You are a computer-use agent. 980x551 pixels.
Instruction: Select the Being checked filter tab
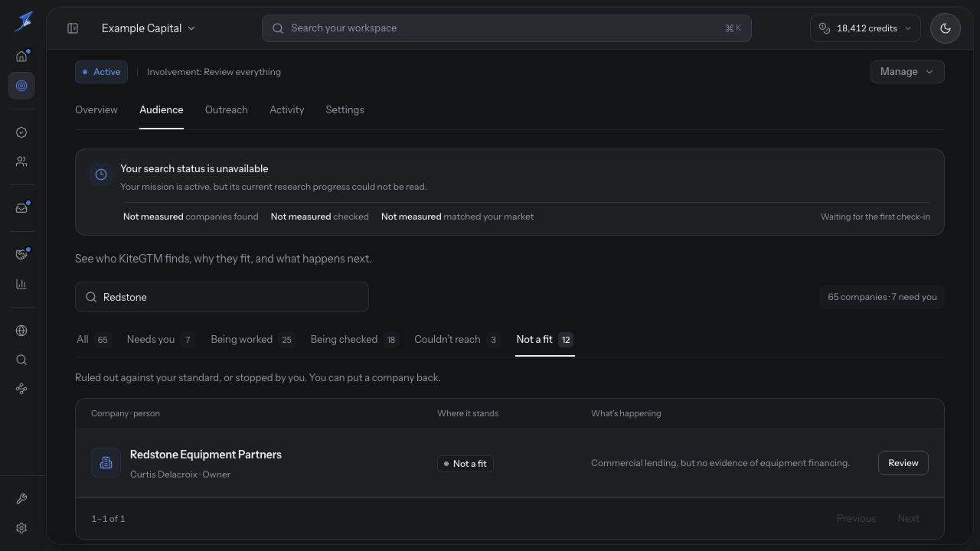354,340
